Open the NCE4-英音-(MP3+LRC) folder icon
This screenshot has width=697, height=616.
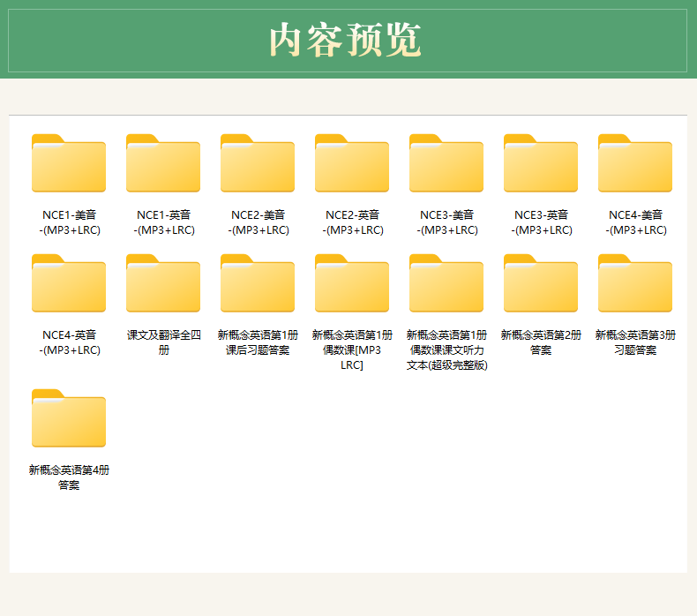point(69,283)
